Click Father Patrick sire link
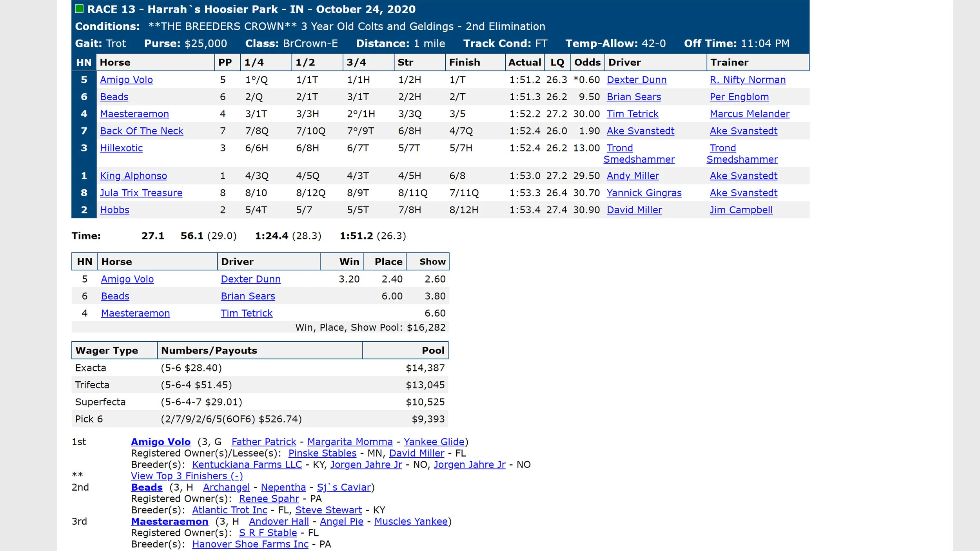 pyautogui.click(x=263, y=442)
